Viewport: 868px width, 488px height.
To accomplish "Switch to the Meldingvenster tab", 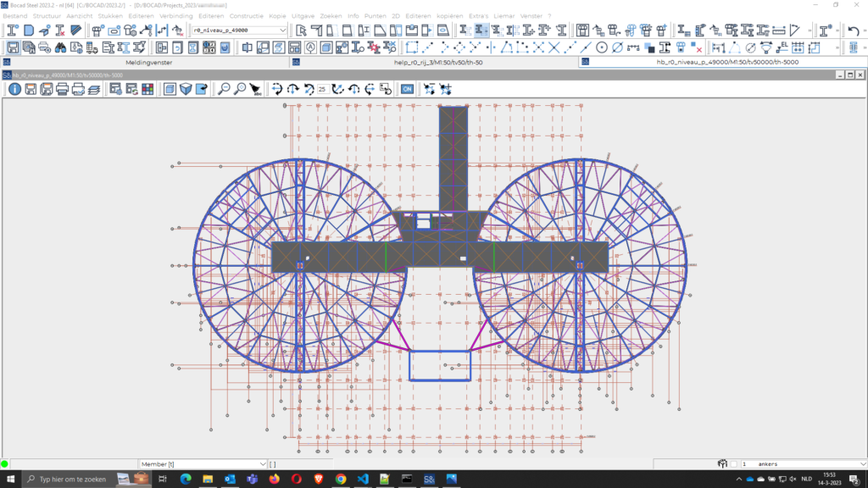I will [148, 62].
